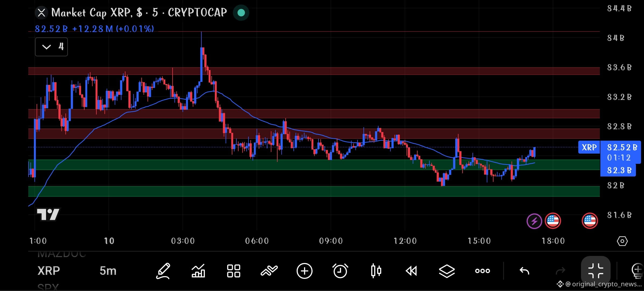Open the 5m interval selector
The width and height of the screenshot is (644, 291).
108,271
